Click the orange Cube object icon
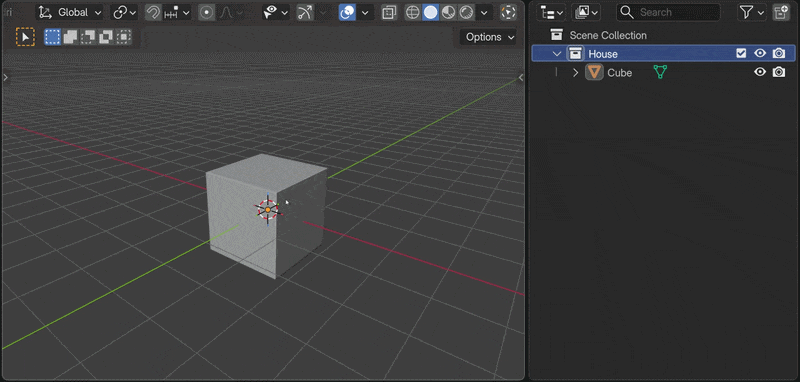Viewport: 800px width, 382px height. click(x=594, y=72)
